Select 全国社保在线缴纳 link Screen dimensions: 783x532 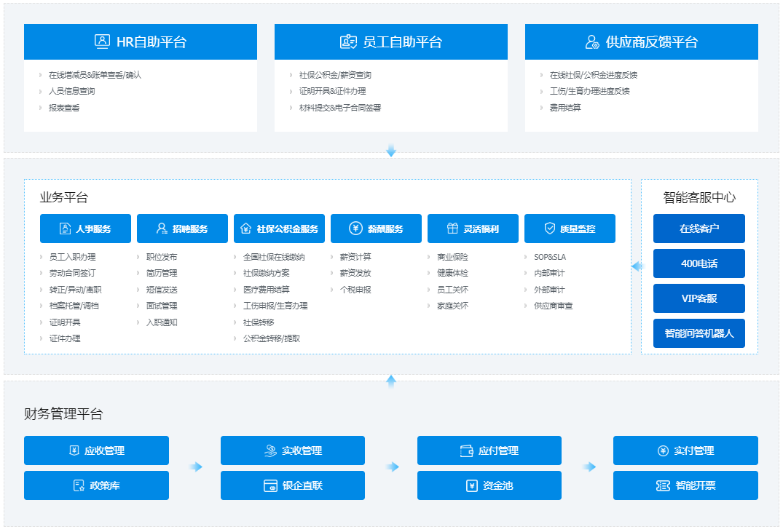[274, 257]
